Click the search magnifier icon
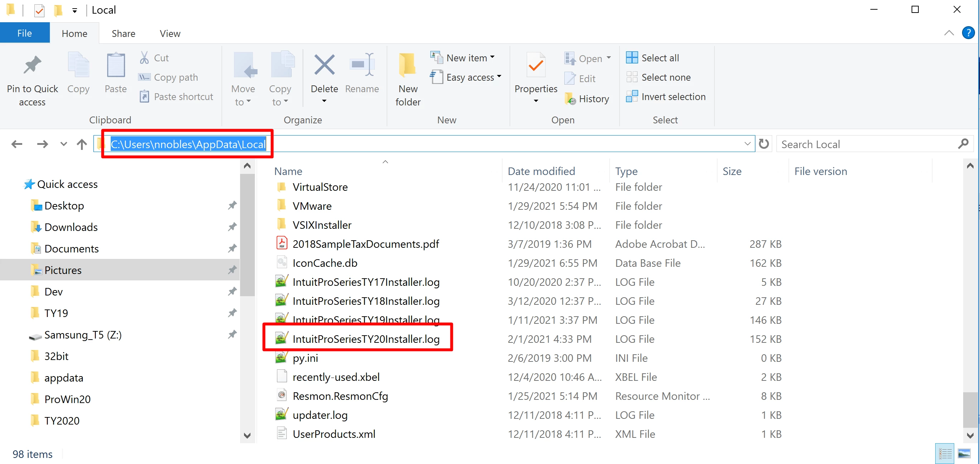This screenshot has height=464, width=980. click(963, 144)
